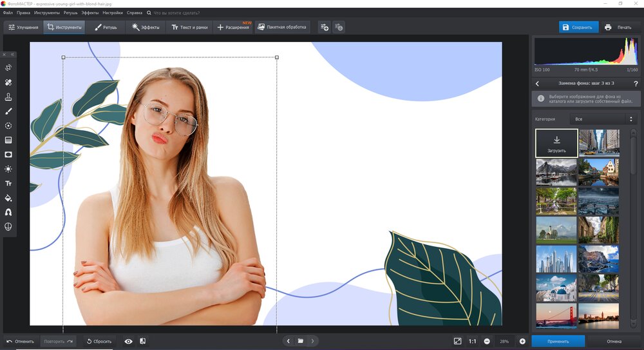Open help question mark in panel
The width and height of the screenshot is (644, 350).
[x=636, y=84]
